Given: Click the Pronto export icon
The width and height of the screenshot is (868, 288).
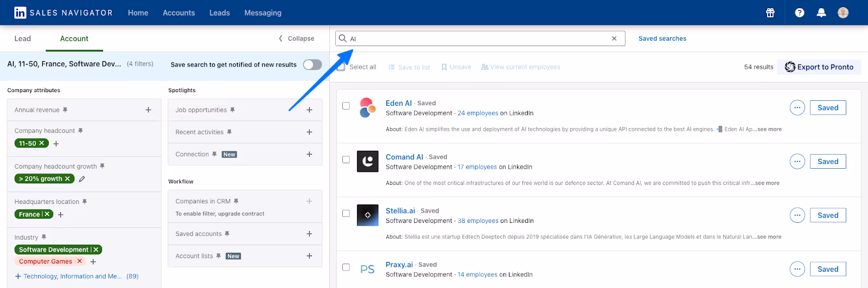Looking at the screenshot, I should pyautogui.click(x=790, y=67).
